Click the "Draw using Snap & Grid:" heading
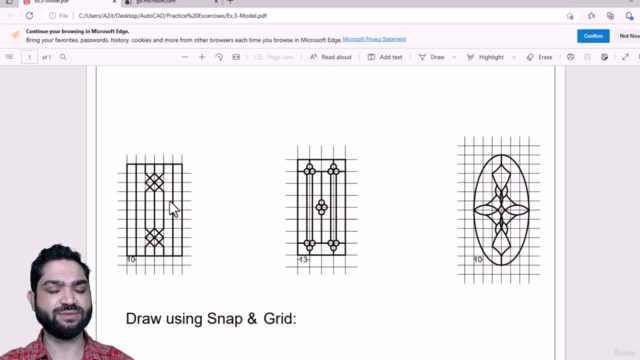The image size is (640, 360). tap(211, 319)
